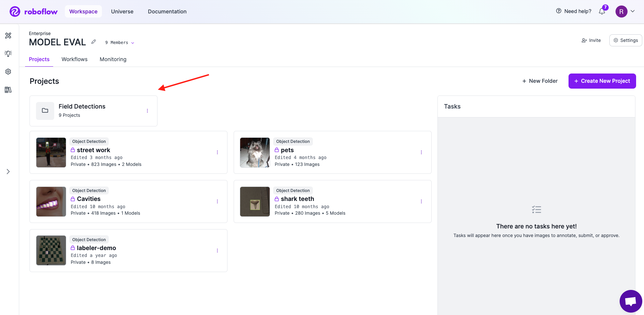Open the chat support bubble
Screen dimensions: 644x315
(631, 301)
